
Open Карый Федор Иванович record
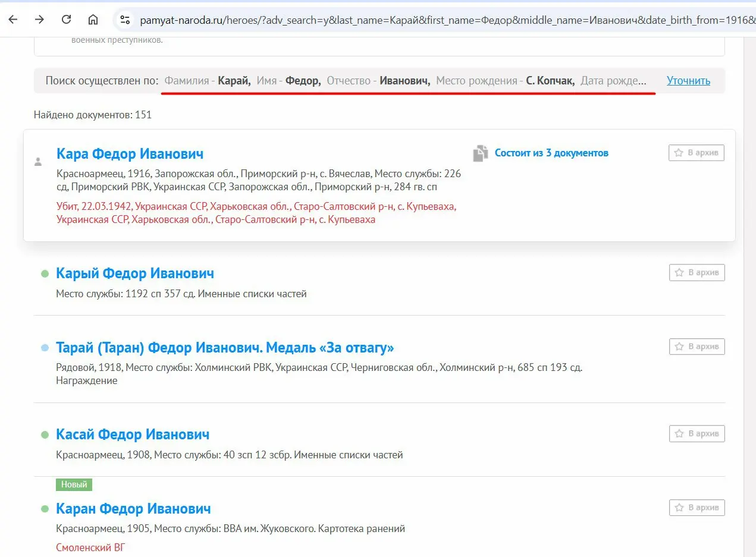point(135,273)
